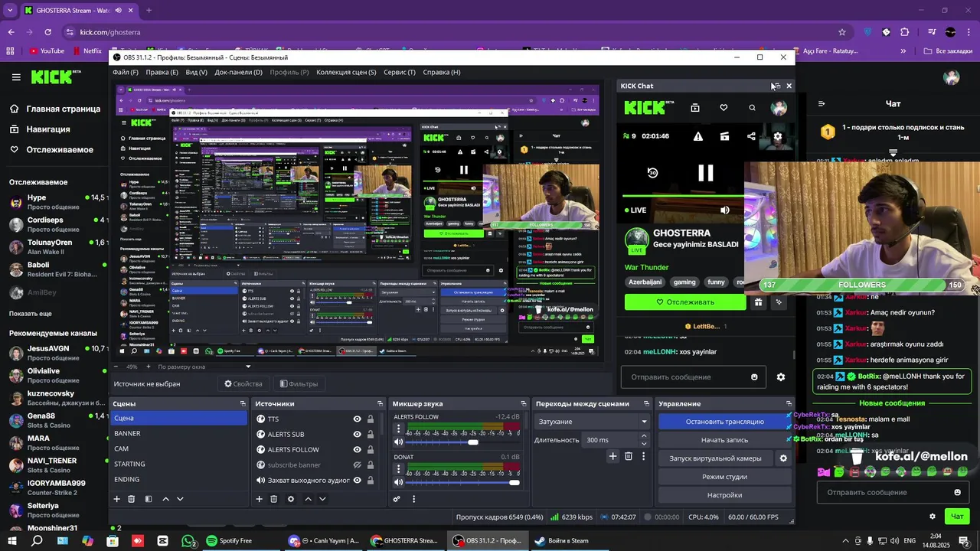Open Сервис (T) menu in OBS
Image resolution: width=980 pixels, height=551 pixels.
coord(400,72)
